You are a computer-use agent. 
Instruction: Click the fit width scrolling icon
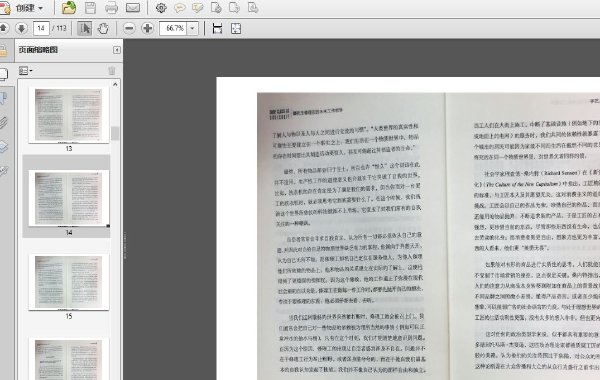point(217,28)
